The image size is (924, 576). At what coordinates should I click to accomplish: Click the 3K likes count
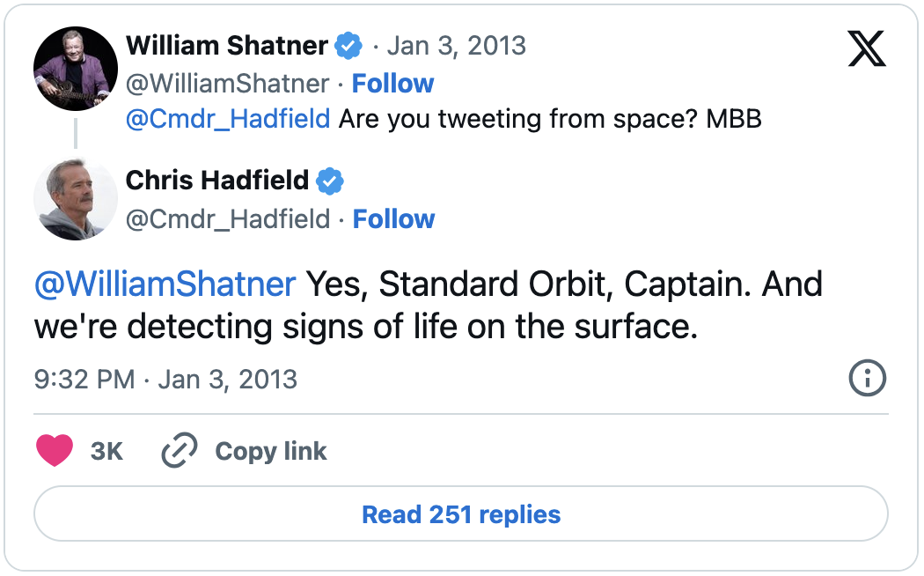coord(106,452)
